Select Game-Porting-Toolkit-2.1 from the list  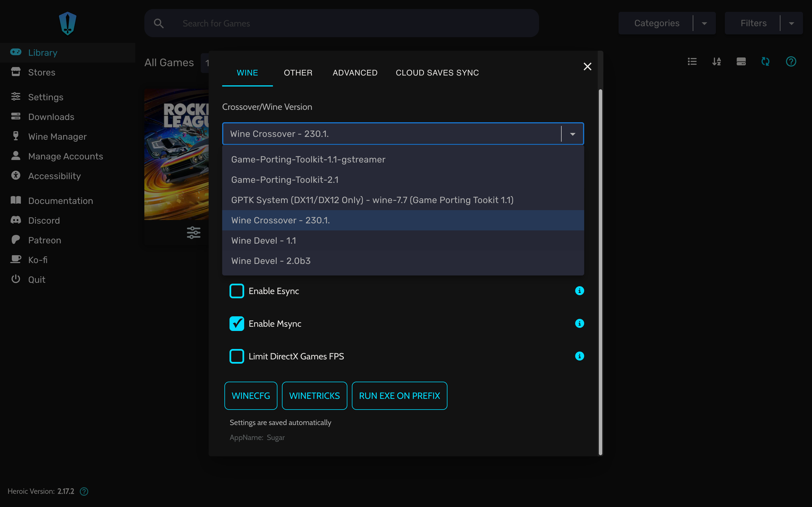284,180
